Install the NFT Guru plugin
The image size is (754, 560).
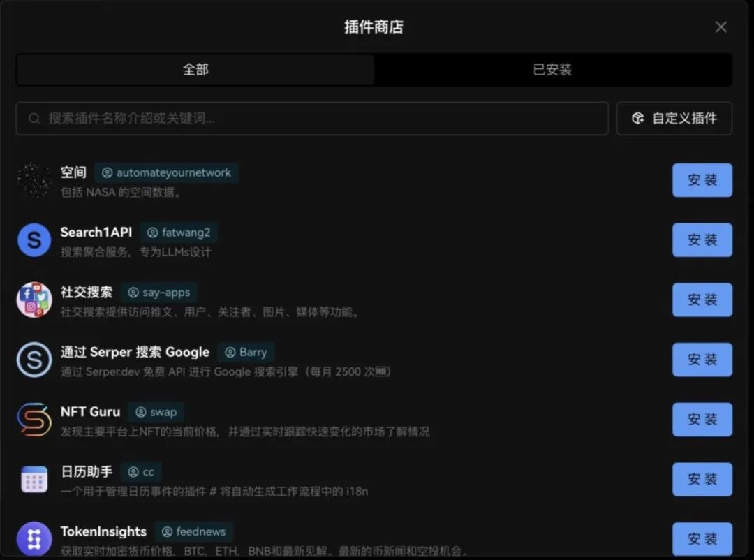pos(702,420)
